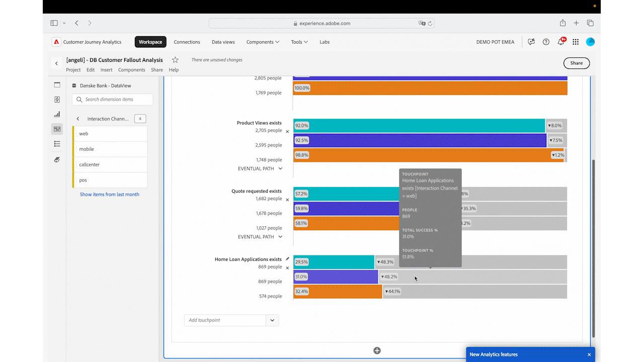The image size is (644, 362).
Task: Open the Components menu dropdown
Action: pyautogui.click(x=263, y=42)
